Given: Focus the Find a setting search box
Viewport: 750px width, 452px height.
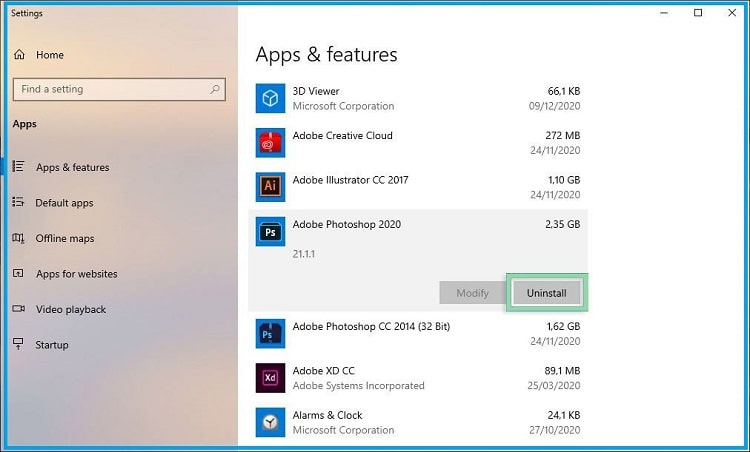Looking at the screenshot, I should [119, 89].
